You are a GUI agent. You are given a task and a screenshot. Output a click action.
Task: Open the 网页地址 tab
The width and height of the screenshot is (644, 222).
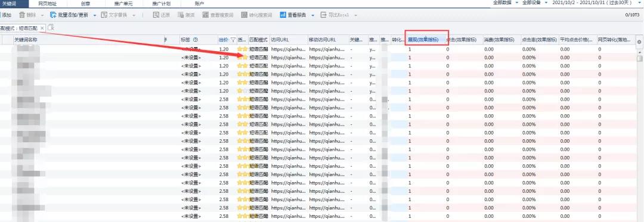(48, 4)
